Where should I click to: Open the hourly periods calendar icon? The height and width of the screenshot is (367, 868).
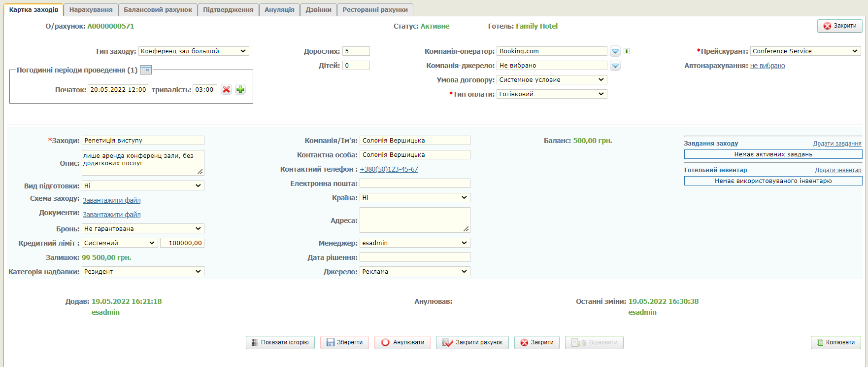[x=146, y=70]
